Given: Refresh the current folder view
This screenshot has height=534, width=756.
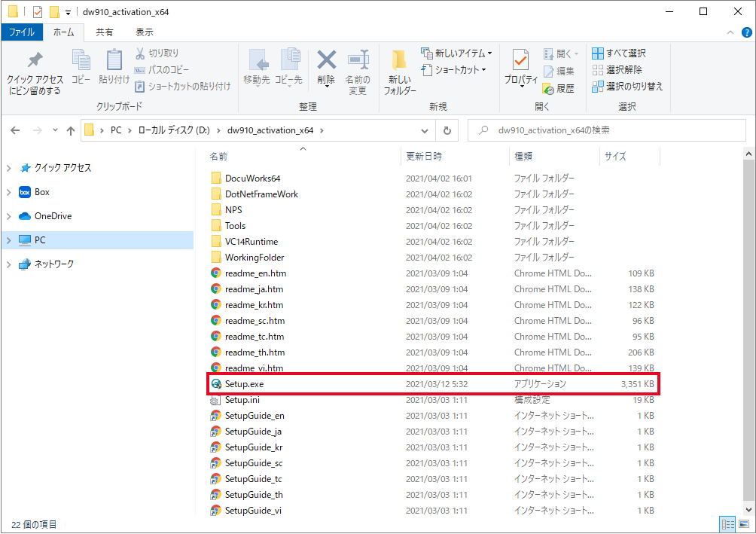Looking at the screenshot, I should click(x=447, y=131).
